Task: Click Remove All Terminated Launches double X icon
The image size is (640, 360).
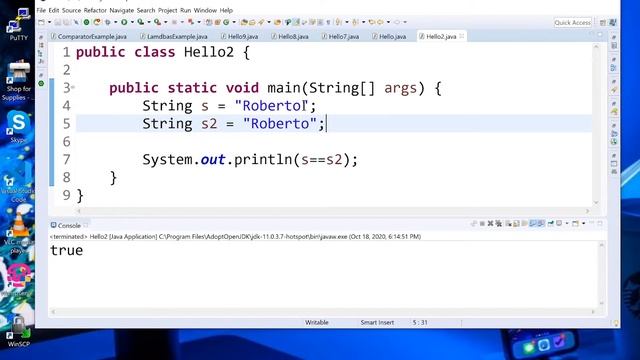Action: coord(498,224)
